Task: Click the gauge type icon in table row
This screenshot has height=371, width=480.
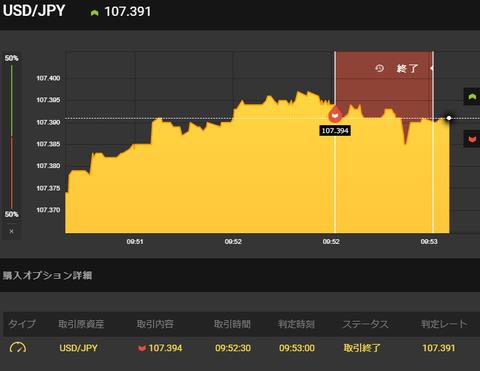Action: point(18,347)
